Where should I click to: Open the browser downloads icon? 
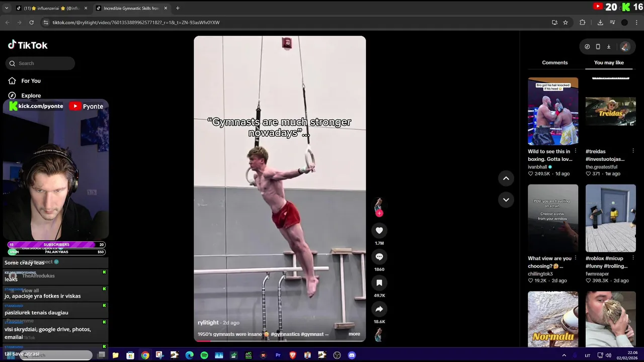point(600,22)
